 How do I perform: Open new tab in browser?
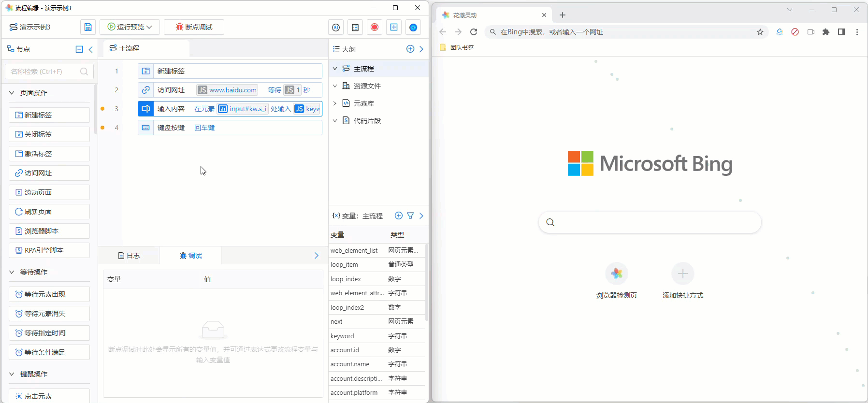click(563, 15)
